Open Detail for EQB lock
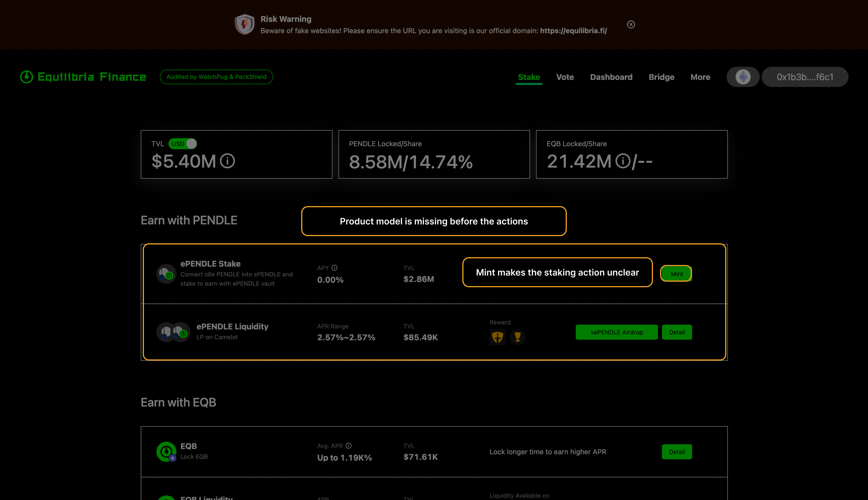Image resolution: width=868 pixels, height=500 pixels. [677, 452]
